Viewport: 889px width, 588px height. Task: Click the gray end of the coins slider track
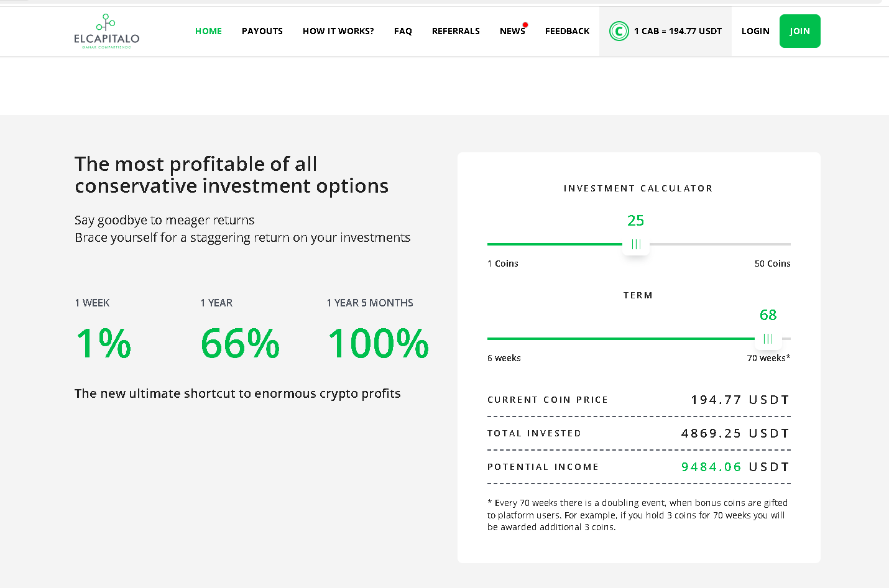(720, 244)
